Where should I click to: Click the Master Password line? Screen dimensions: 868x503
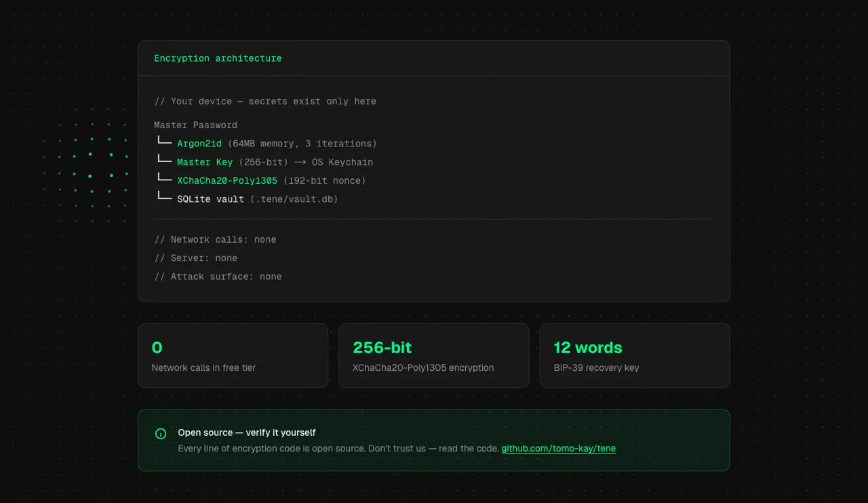(x=195, y=125)
